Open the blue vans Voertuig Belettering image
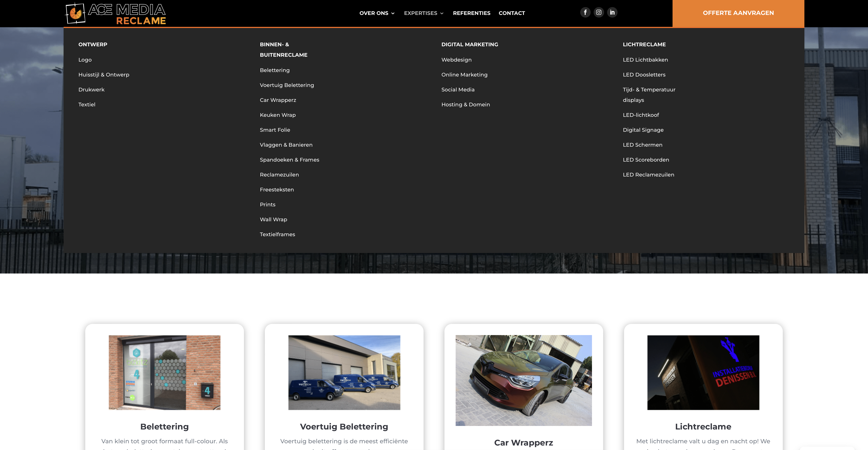 [x=344, y=372]
